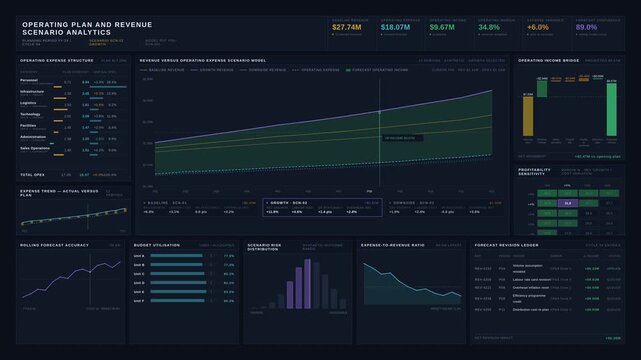The height and width of the screenshot is (360, 641).
Task: Toggle the Downside Revenue legend entry
Action: (263, 70)
